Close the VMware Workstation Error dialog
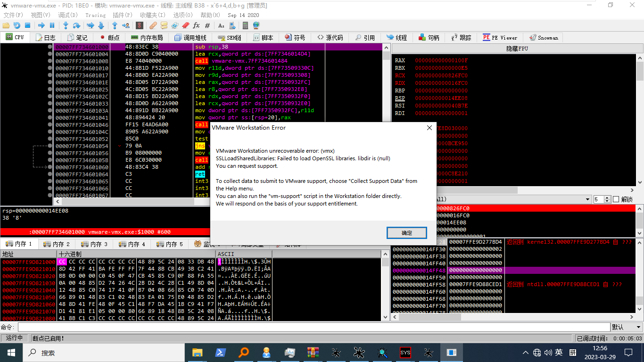The image size is (644, 362). (429, 128)
